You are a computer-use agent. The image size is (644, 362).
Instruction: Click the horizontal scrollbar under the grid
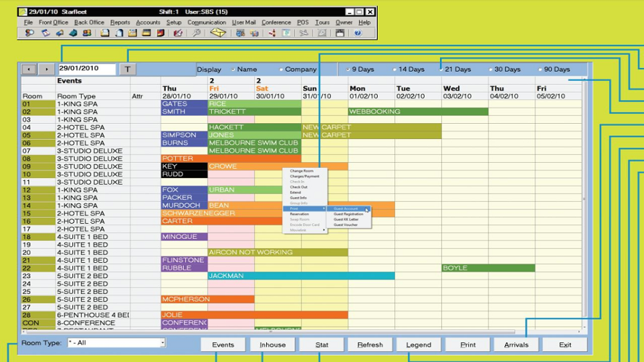(x=302, y=331)
